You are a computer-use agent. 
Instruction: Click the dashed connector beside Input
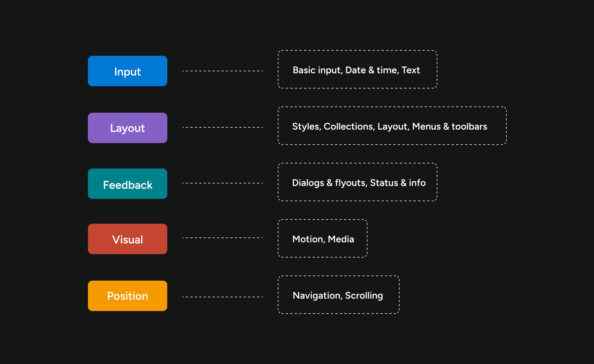click(223, 71)
